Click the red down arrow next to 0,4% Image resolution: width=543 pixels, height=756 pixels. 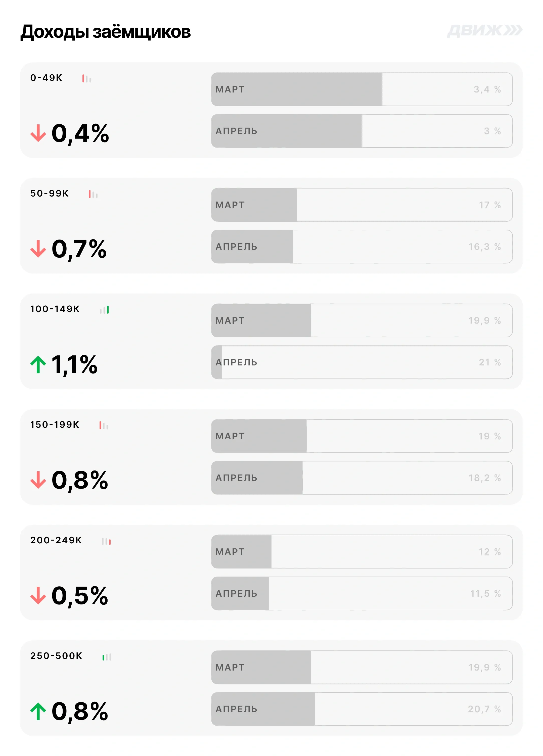38,133
